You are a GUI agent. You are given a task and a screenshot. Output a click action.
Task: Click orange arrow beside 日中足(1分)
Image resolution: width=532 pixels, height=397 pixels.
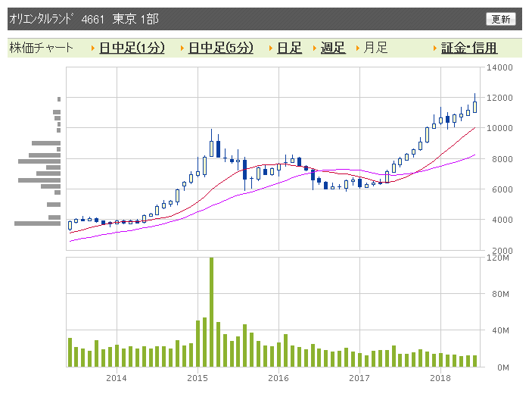[x=93, y=48]
